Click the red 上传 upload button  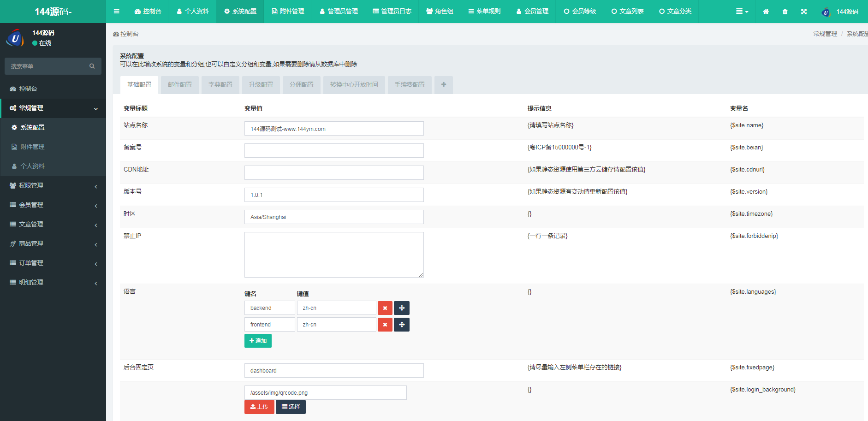259,407
